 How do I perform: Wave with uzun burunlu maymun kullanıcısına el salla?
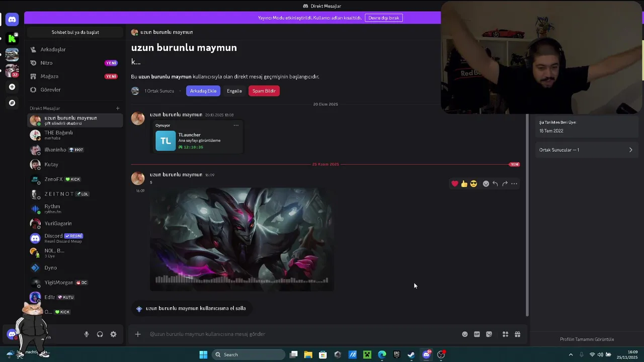coord(192,308)
